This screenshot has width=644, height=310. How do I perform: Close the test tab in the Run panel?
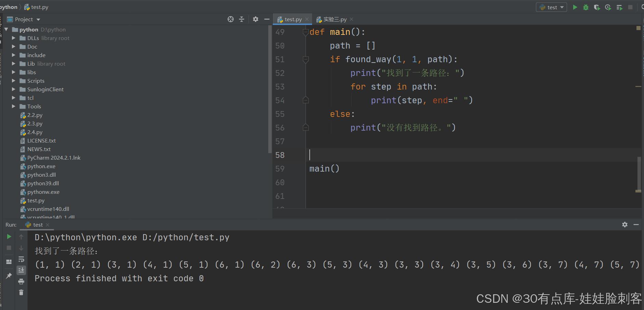(x=48, y=225)
